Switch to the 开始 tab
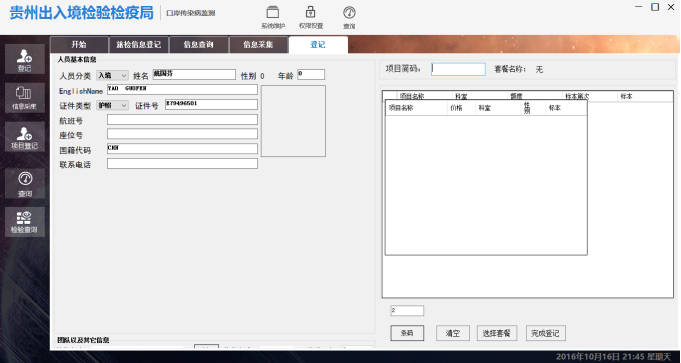 click(x=79, y=45)
